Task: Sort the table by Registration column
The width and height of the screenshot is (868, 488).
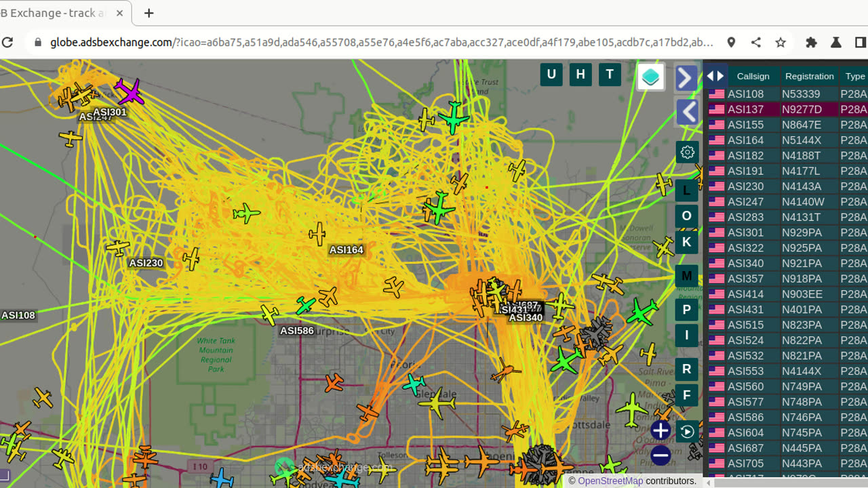Action: 809,76
